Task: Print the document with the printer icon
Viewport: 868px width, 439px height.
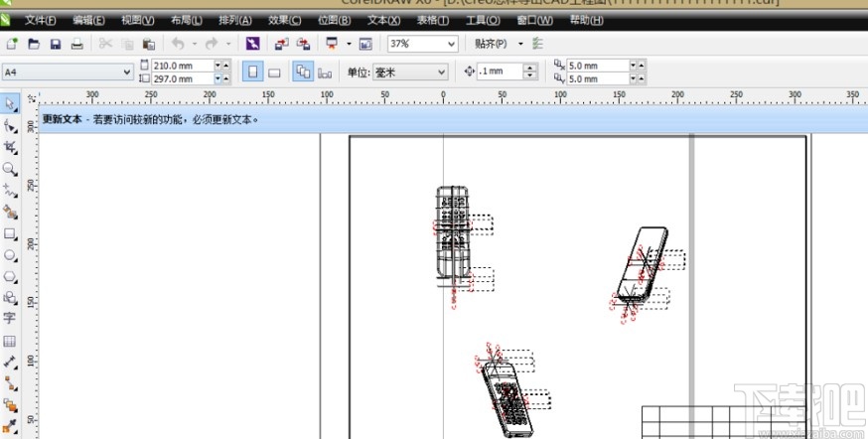Action: coord(76,44)
